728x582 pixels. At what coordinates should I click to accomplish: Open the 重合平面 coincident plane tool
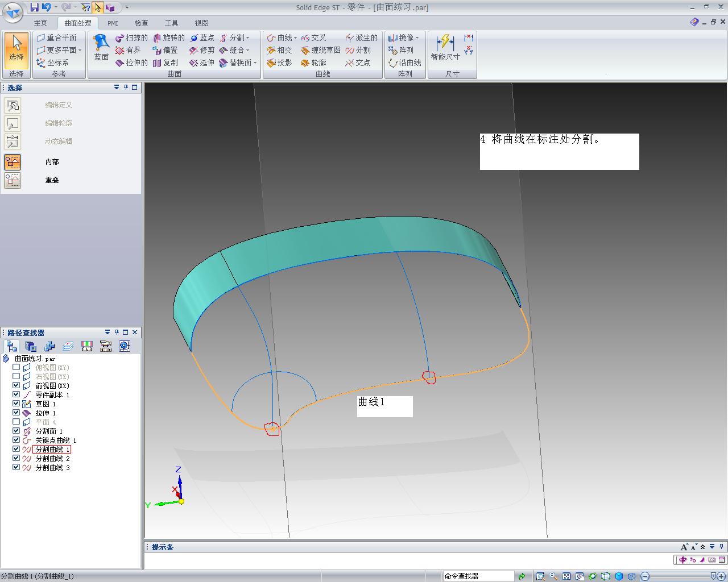[x=56, y=38]
